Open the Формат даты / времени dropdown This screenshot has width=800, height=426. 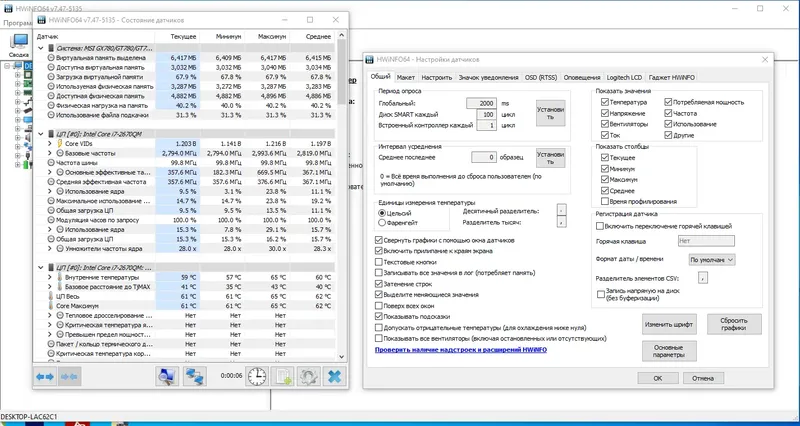(x=712, y=260)
